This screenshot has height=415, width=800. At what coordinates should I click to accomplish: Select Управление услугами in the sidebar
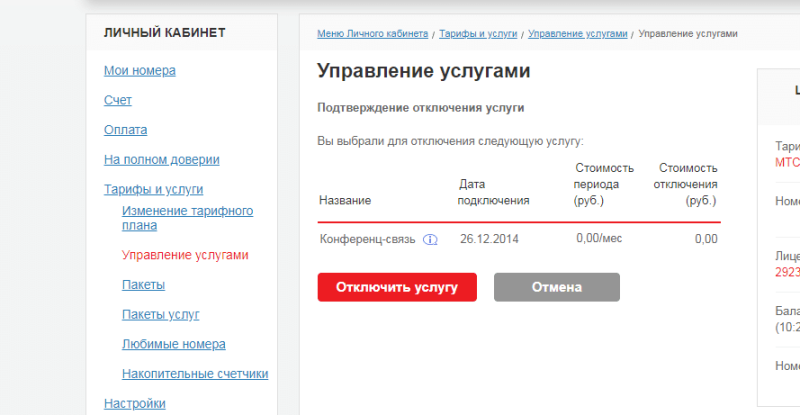tap(185, 255)
